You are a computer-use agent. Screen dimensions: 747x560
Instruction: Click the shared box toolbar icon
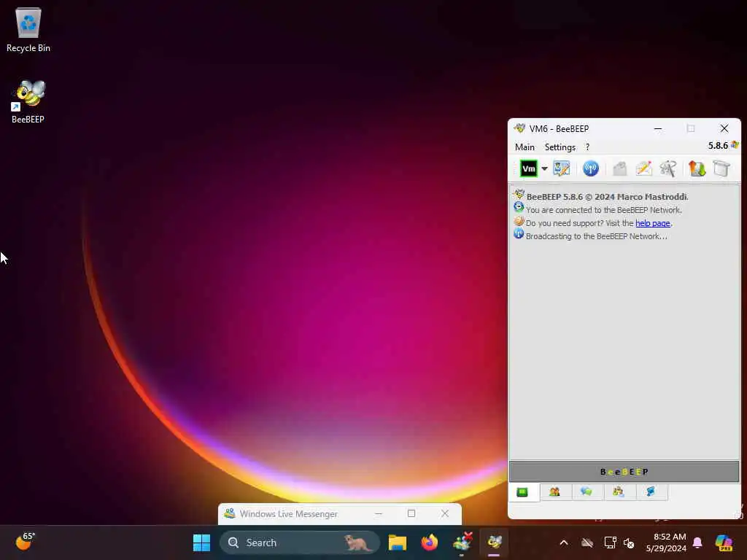pos(721,168)
